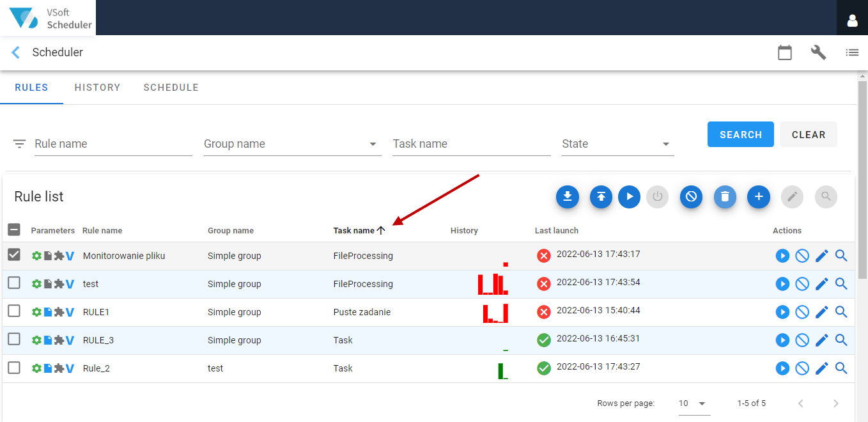
Task: Click the download rules toolbar button
Action: [568, 197]
